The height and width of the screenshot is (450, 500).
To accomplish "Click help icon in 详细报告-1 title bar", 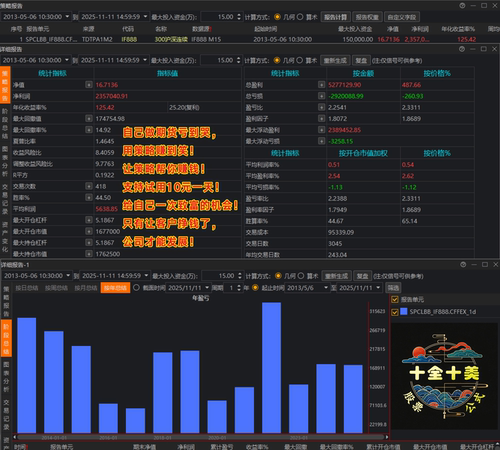I will [x=463, y=264].
